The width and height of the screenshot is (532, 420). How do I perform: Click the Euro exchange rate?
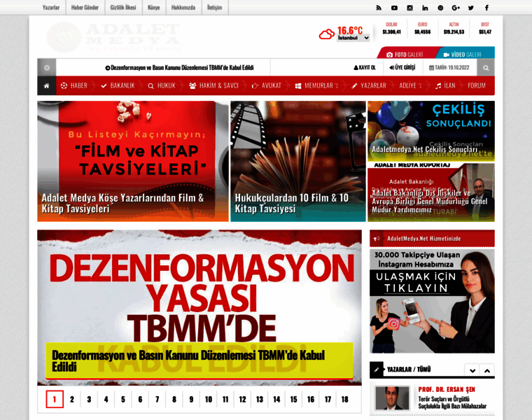[422, 29]
